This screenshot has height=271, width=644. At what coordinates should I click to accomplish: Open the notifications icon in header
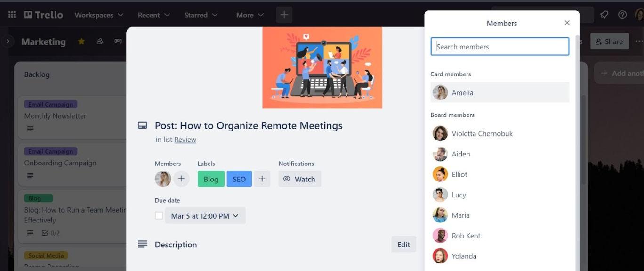[x=604, y=15]
